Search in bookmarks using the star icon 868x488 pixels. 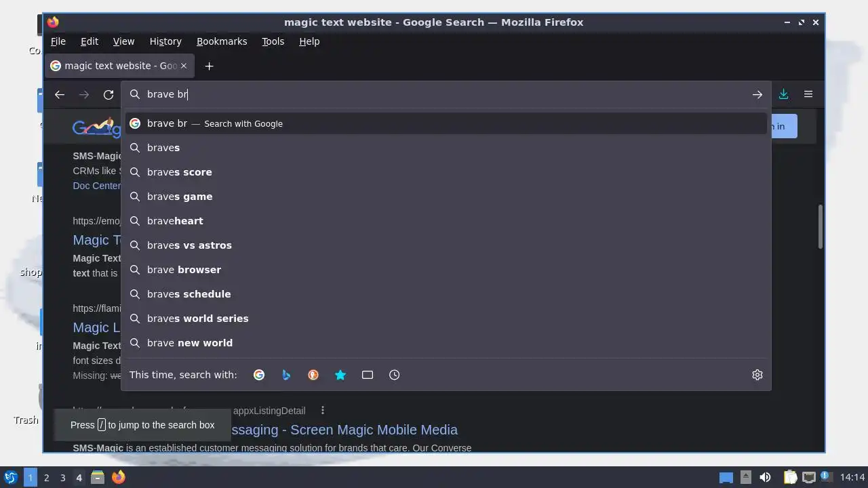point(340,375)
